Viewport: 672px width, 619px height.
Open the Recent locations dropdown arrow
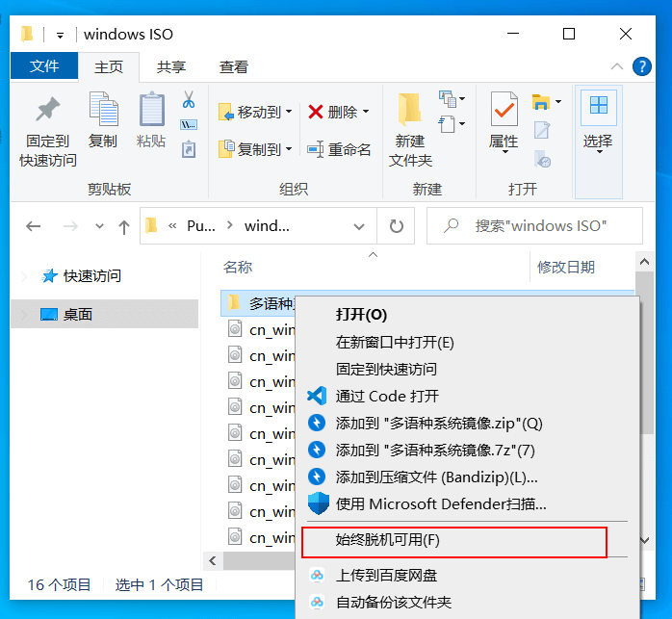pos(99,226)
